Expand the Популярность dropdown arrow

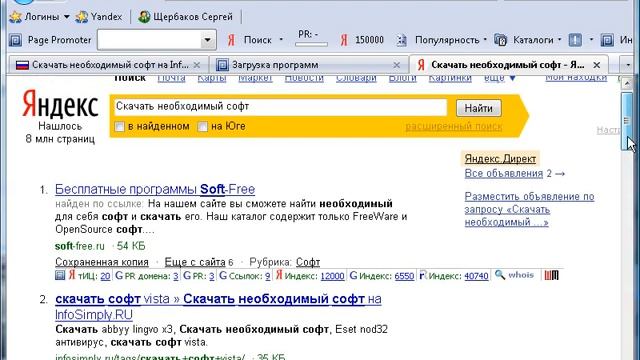click(x=485, y=40)
